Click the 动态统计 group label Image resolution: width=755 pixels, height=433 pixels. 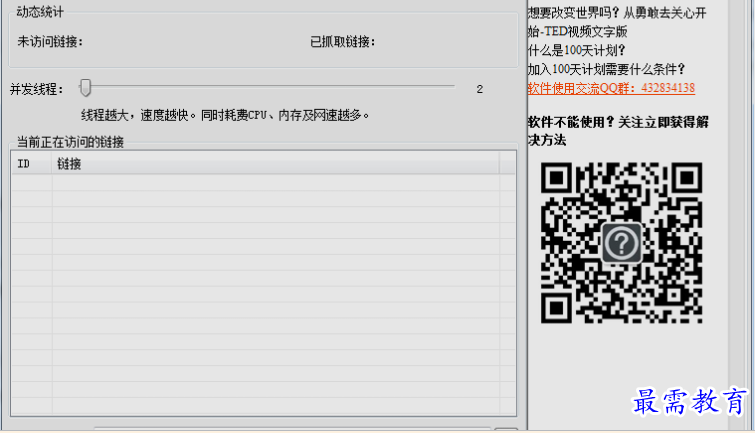pyautogui.click(x=40, y=12)
